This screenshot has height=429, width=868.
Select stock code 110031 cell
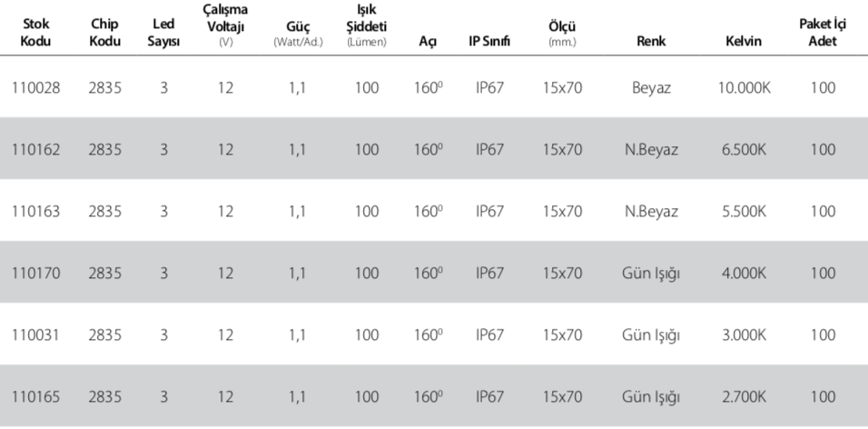[36, 334]
